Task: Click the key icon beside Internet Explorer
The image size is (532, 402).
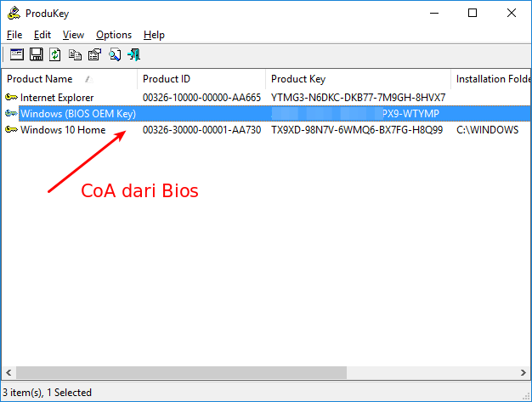Action: click(x=12, y=98)
